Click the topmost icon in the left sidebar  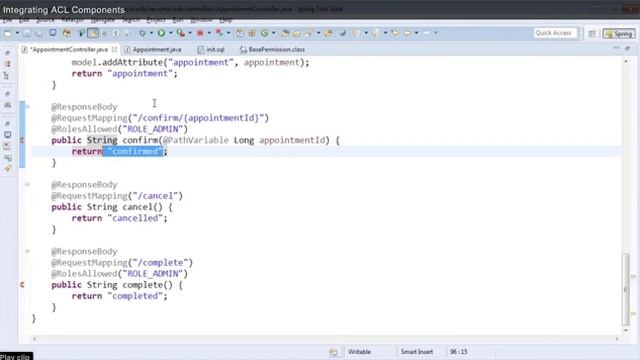point(7,53)
